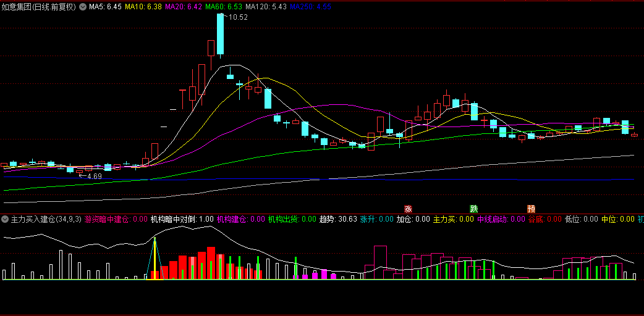
Task: Select the blue MA250 label
Action: 310,7
